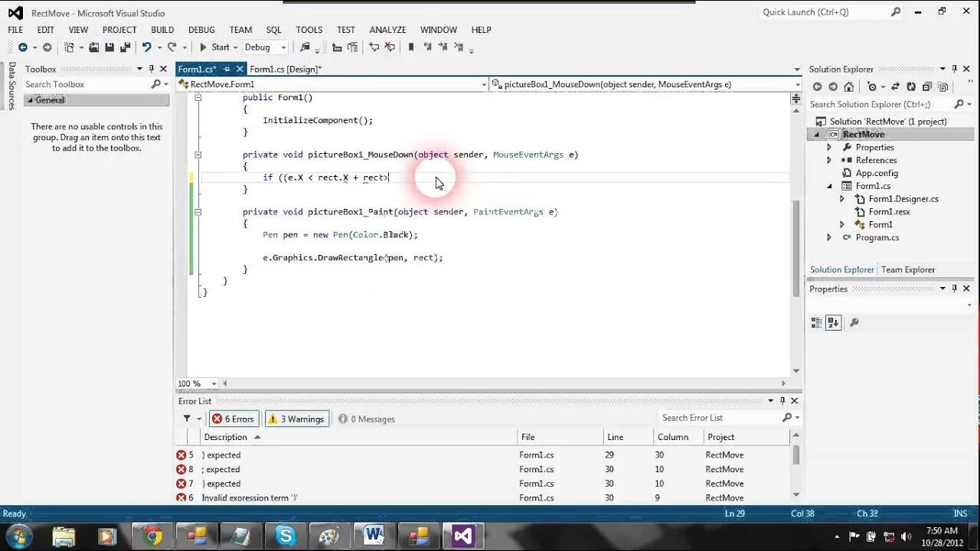Click the Quick Launch magnifier icon
Viewport: 980px width, 551px height.
point(896,11)
